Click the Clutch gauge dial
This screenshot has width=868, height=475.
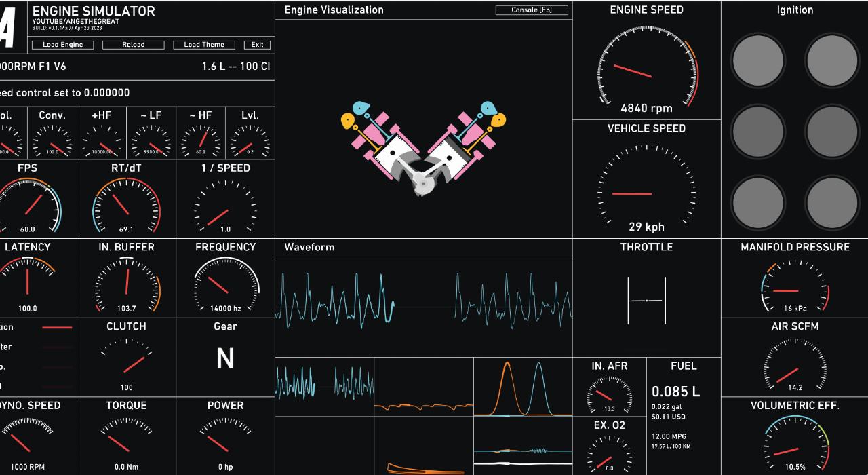click(x=126, y=360)
